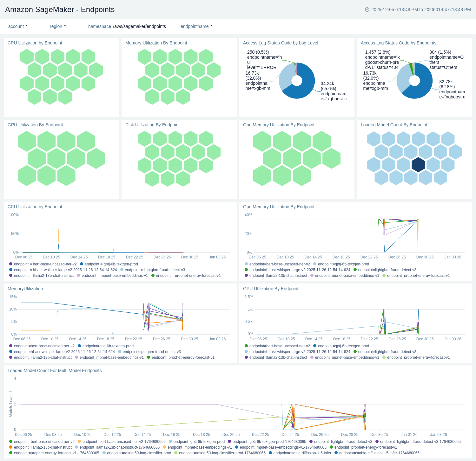Click the Loaded Model Count For Multi Model Endpoints heading
This screenshot has width=476, height=461.
55,371
